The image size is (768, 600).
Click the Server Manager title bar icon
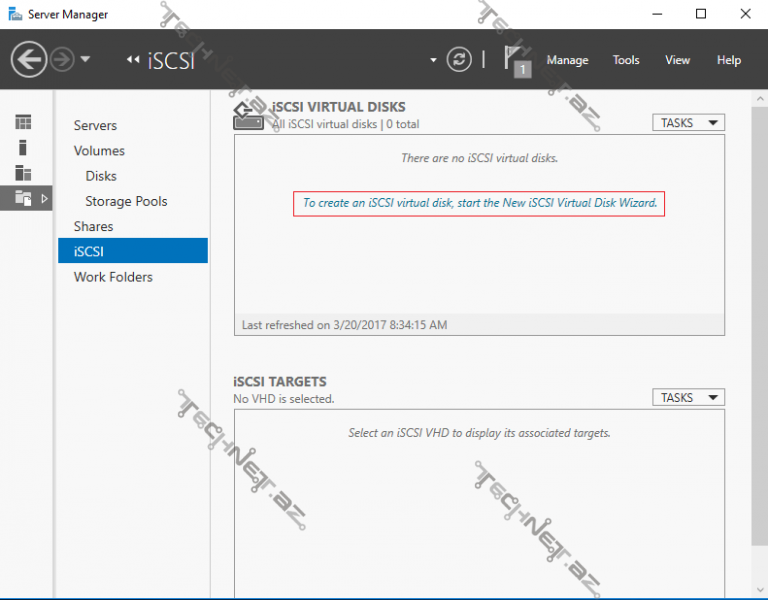tap(15, 14)
